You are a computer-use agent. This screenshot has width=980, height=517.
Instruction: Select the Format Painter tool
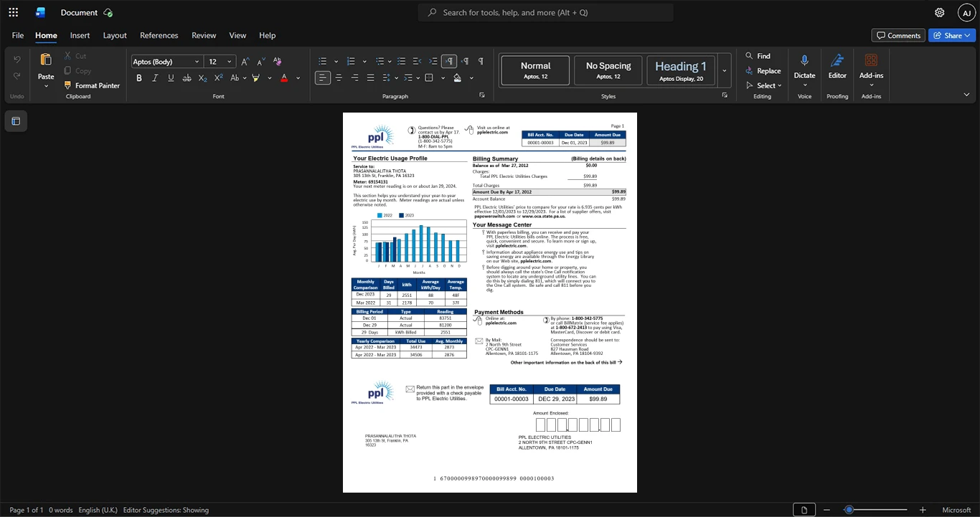[92, 85]
